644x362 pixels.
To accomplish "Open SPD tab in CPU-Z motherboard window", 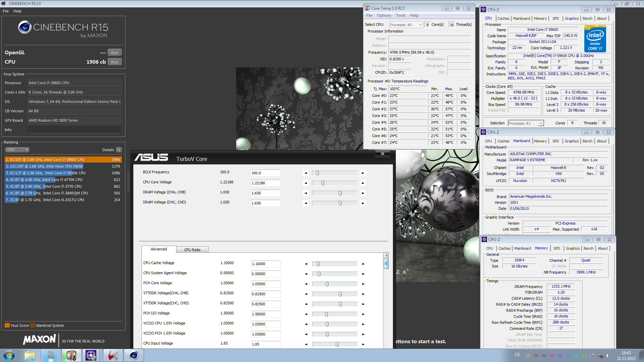I will 556,141.
